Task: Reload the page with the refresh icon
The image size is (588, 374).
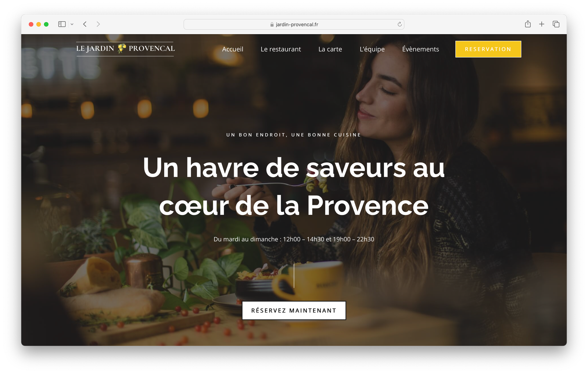Action: (399, 24)
